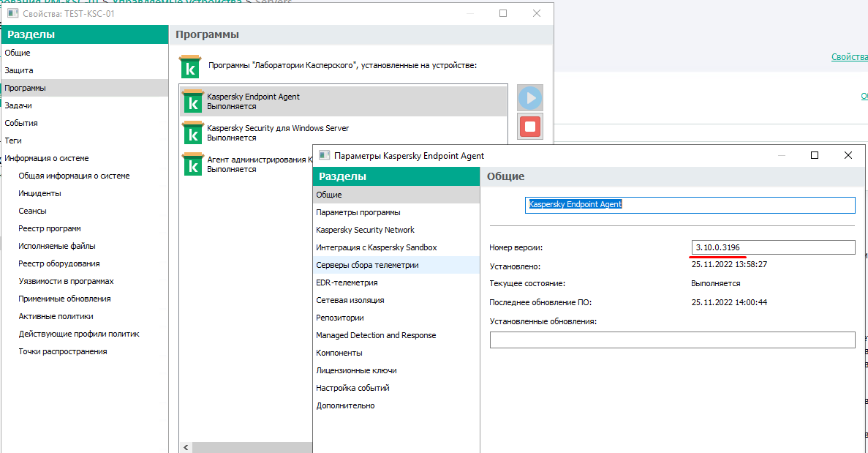Click the version number field 3.10.0.3196
This screenshot has width=868, height=453.
point(774,247)
